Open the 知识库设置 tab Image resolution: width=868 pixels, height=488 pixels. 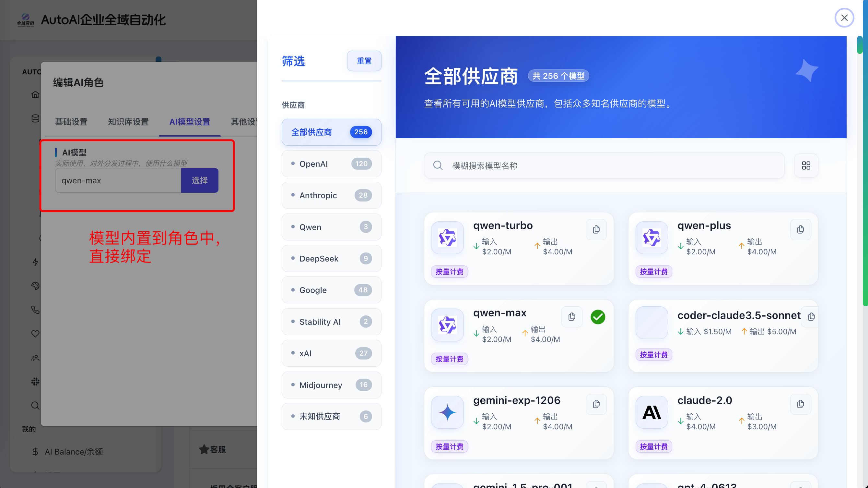128,122
